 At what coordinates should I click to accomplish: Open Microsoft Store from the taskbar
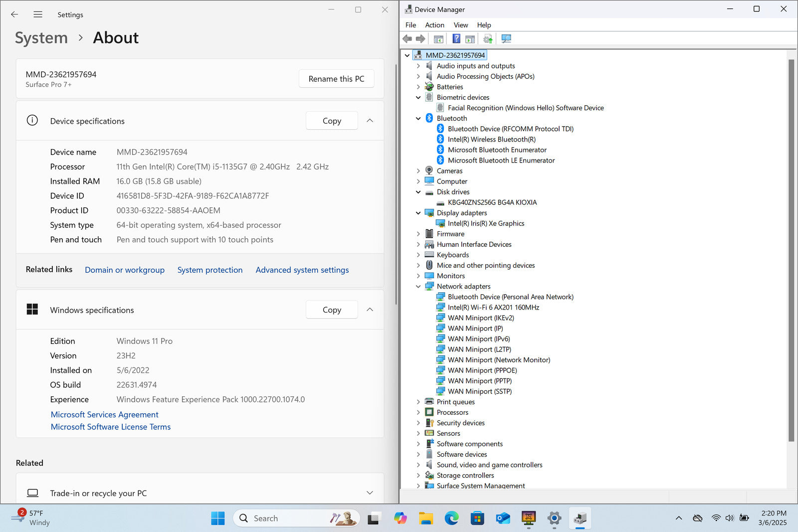(477, 519)
